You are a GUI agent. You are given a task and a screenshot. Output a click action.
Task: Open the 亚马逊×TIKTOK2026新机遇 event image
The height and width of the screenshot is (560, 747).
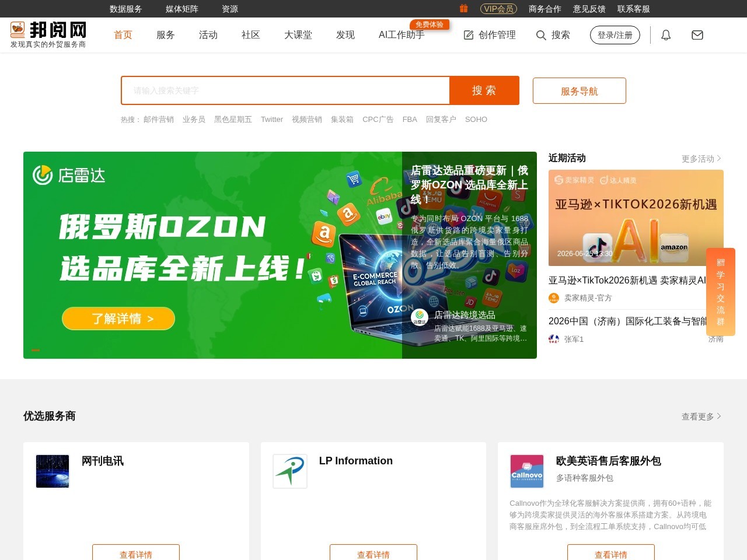click(x=636, y=218)
